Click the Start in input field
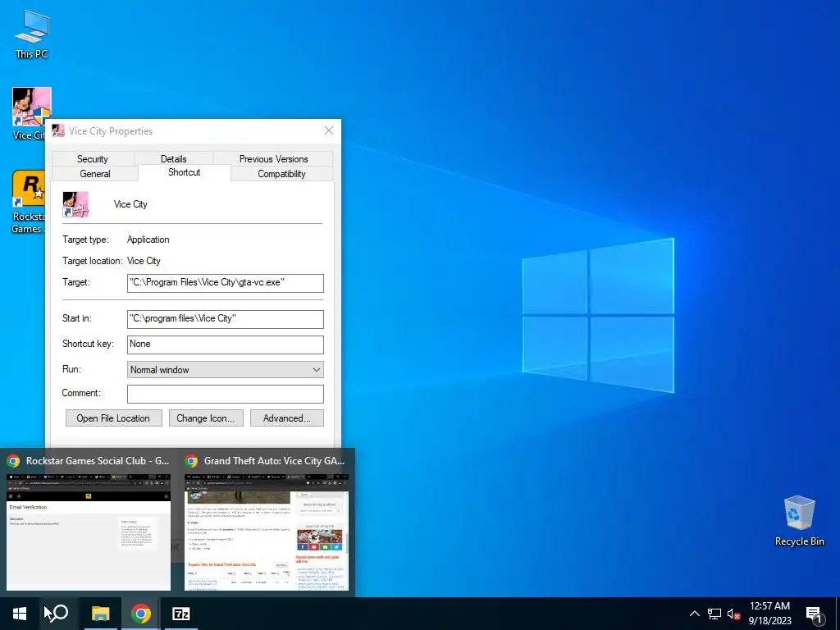 tap(225, 319)
